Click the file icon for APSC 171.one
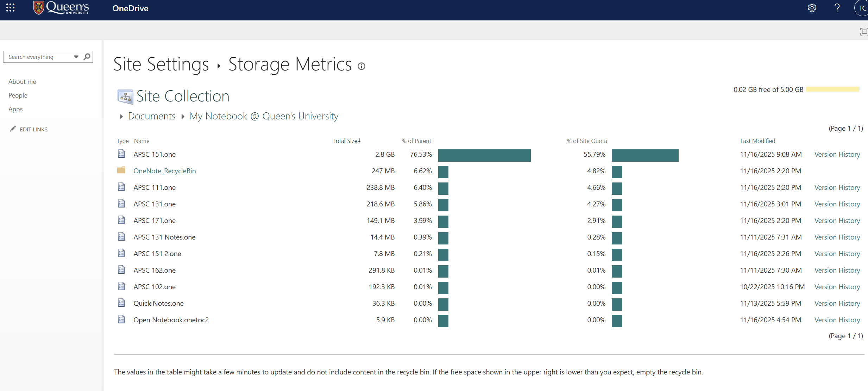 coord(121,220)
